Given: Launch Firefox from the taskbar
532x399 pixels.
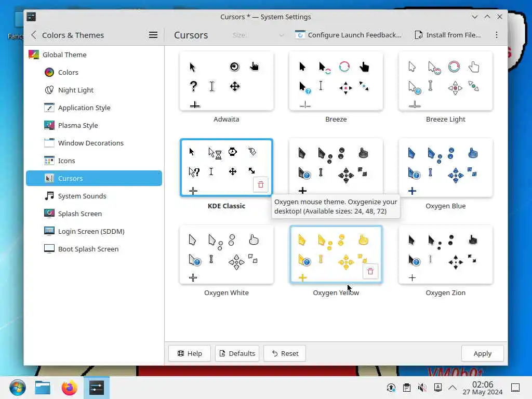Looking at the screenshot, I should [x=69, y=388].
